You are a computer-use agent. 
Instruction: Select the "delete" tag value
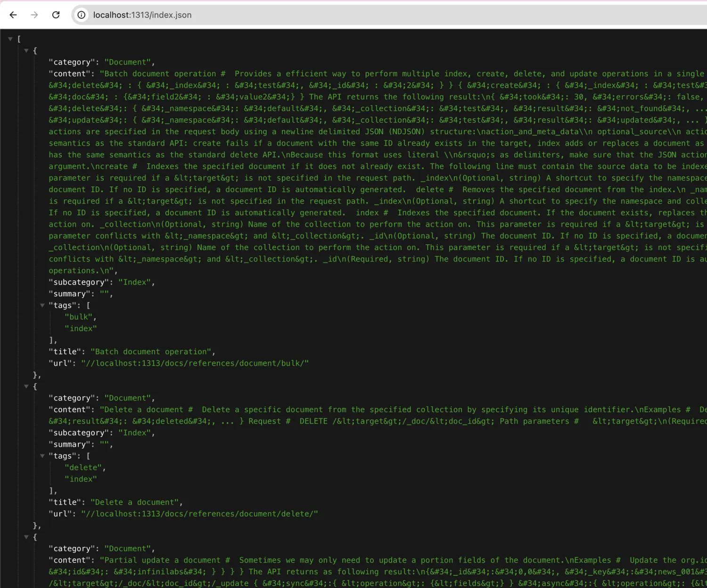pos(84,467)
